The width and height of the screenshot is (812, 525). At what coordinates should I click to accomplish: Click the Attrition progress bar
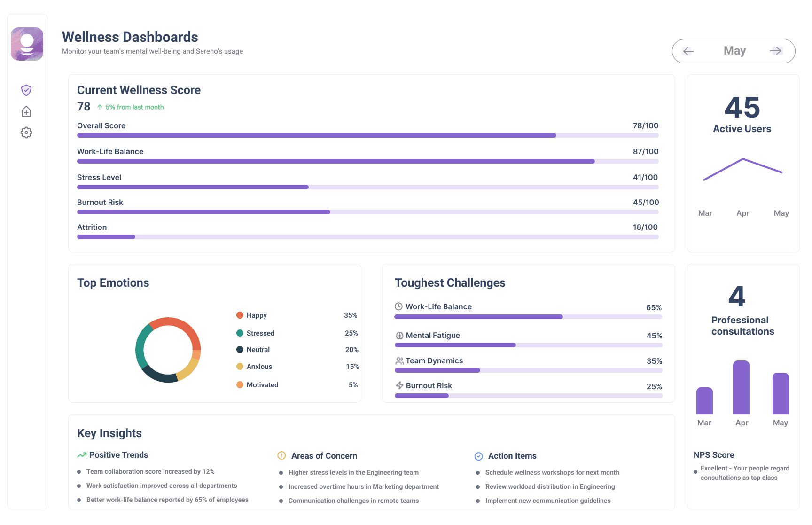coord(368,237)
